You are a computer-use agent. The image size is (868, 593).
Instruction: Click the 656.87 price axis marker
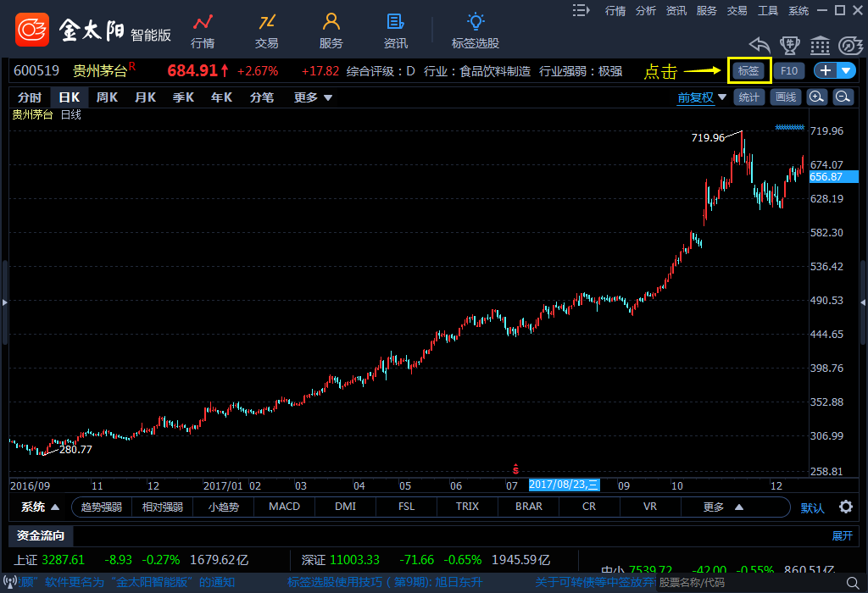tap(833, 177)
